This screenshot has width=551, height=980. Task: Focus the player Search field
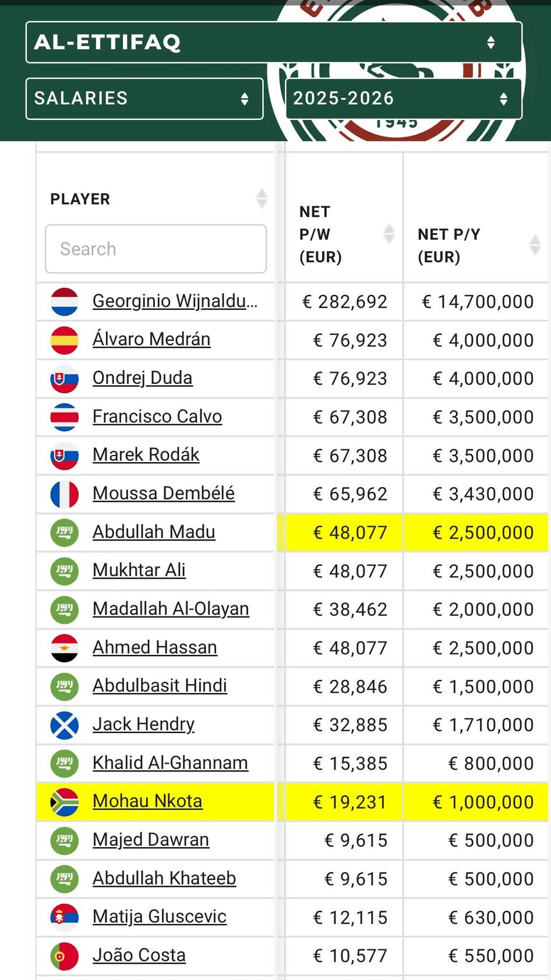[156, 249]
